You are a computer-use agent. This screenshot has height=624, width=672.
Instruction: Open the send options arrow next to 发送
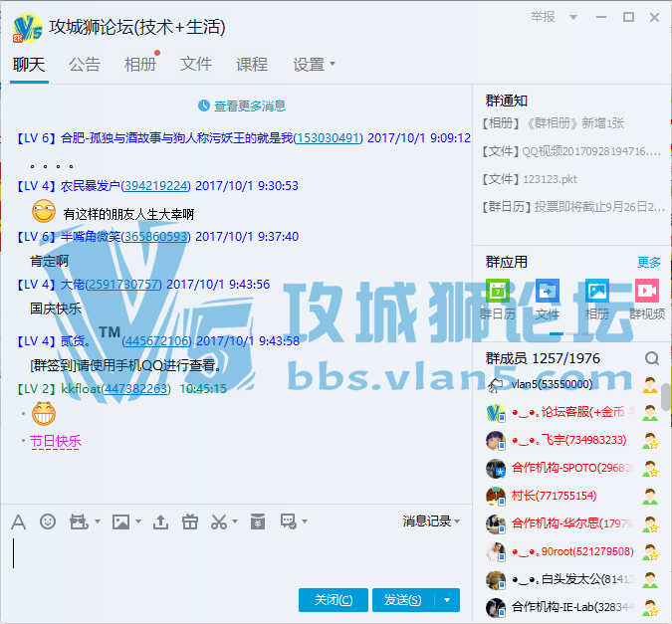pyautogui.click(x=447, y=600)
